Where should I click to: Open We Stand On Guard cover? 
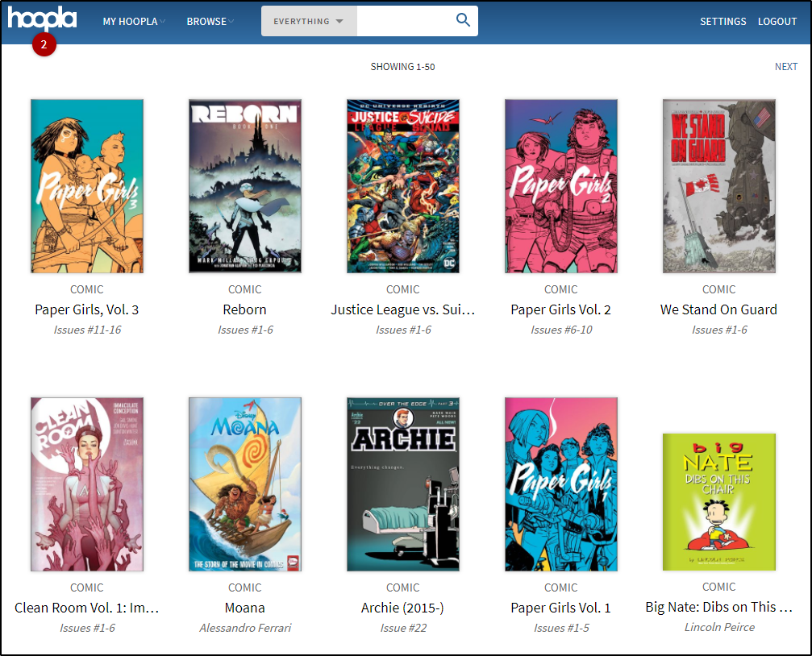point(718,186)
